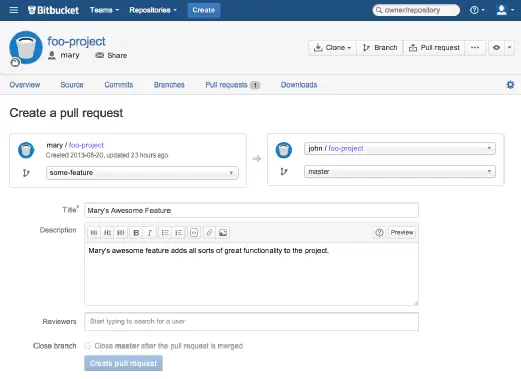Click the Branch button

point(380,48)
